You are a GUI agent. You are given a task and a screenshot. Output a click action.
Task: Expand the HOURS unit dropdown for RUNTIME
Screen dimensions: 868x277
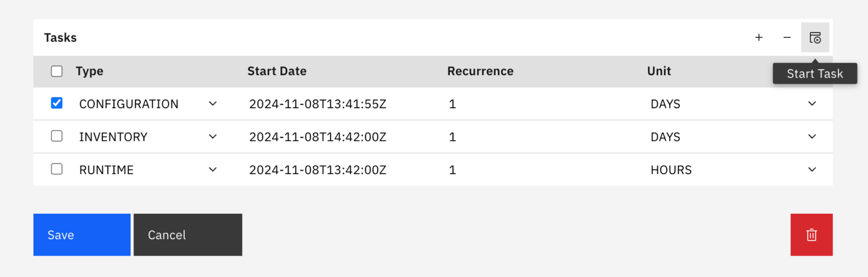point(812,170)
